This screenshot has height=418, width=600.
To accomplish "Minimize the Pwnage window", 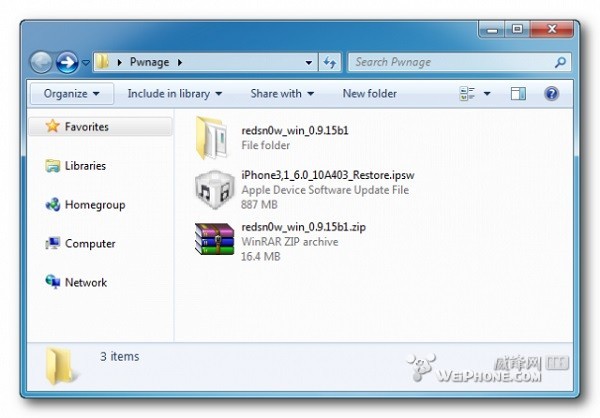I will point(492,29).
